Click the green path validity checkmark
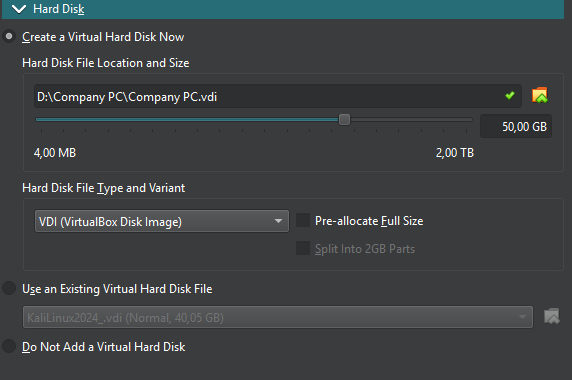Viewport: 572px width, 380px height. 510,96
